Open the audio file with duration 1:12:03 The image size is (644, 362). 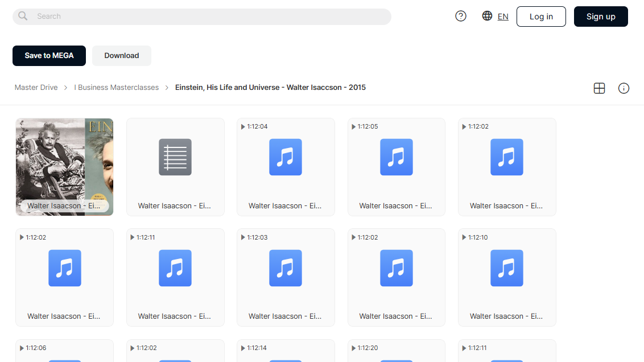(x=286, y=277)
